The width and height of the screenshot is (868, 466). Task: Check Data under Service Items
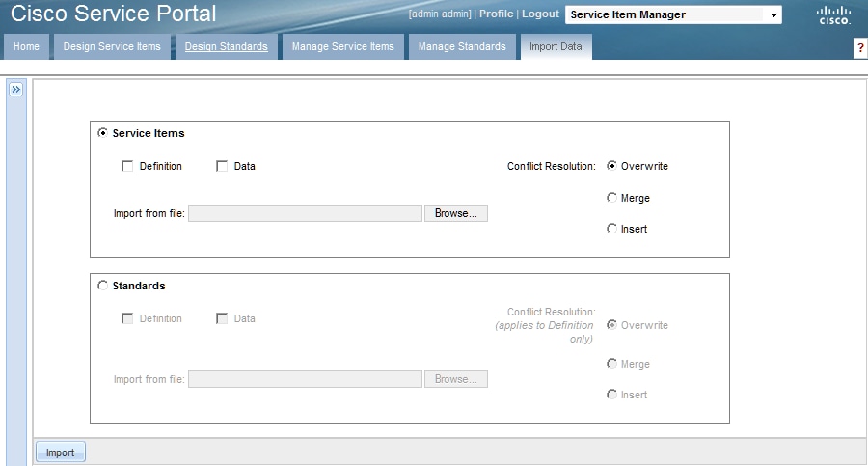point(222,166)
